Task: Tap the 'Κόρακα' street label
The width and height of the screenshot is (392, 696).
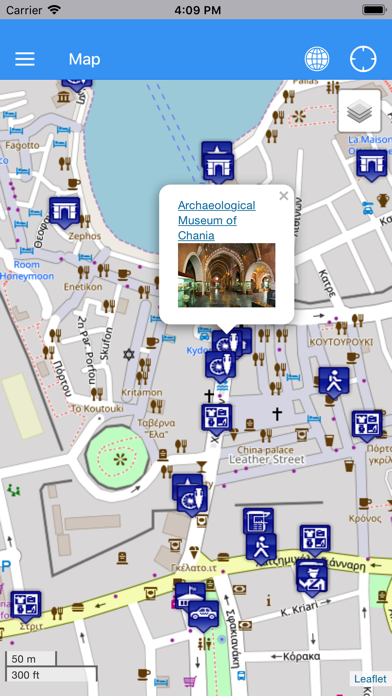Action: (x=301, y=656)
